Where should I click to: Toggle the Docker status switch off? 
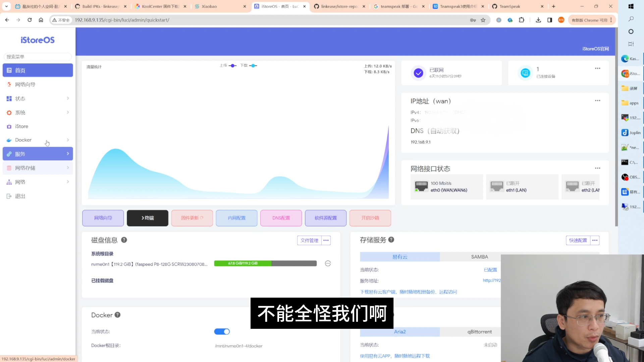(222, 331)
